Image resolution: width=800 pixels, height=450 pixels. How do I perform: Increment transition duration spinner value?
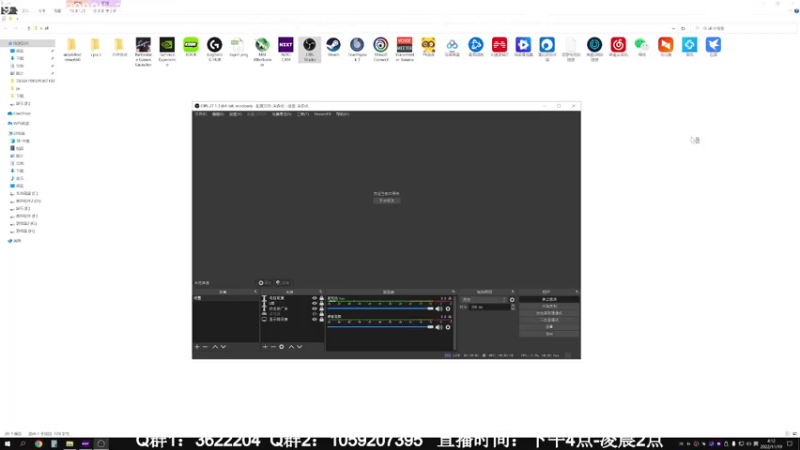tap(513, 306)
